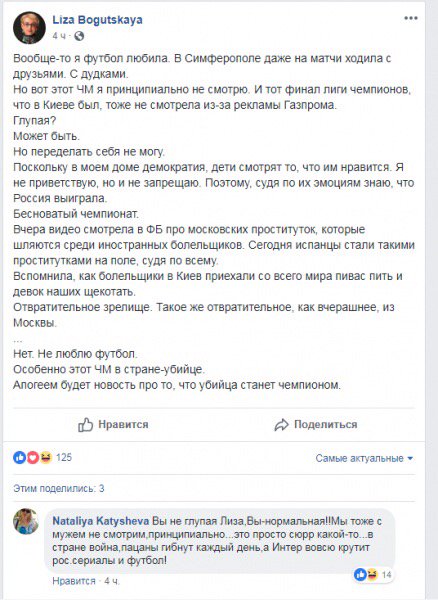Click the share arrow icon beside Поделиться
Screen dimensions: 438x600
(282, 425)
